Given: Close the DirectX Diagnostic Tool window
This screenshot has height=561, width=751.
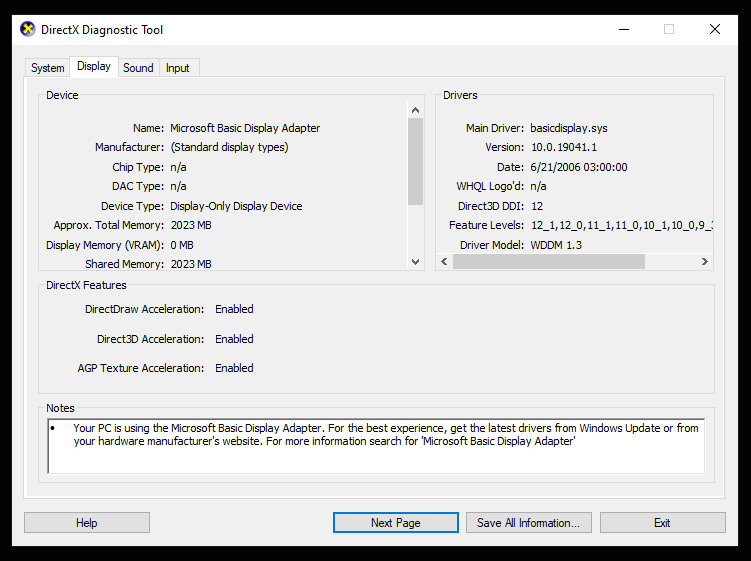Looking at the screenshot, I should click(715, 29).
